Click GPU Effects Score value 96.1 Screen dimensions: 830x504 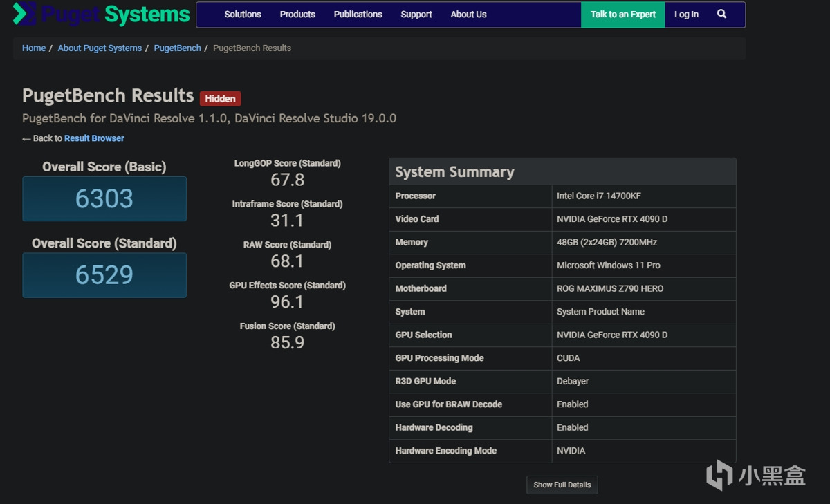click(287, 302)
